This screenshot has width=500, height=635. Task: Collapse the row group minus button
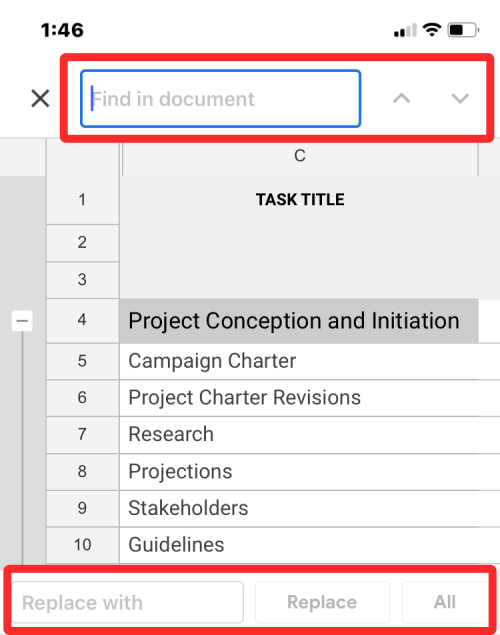(x=22, y=321)
